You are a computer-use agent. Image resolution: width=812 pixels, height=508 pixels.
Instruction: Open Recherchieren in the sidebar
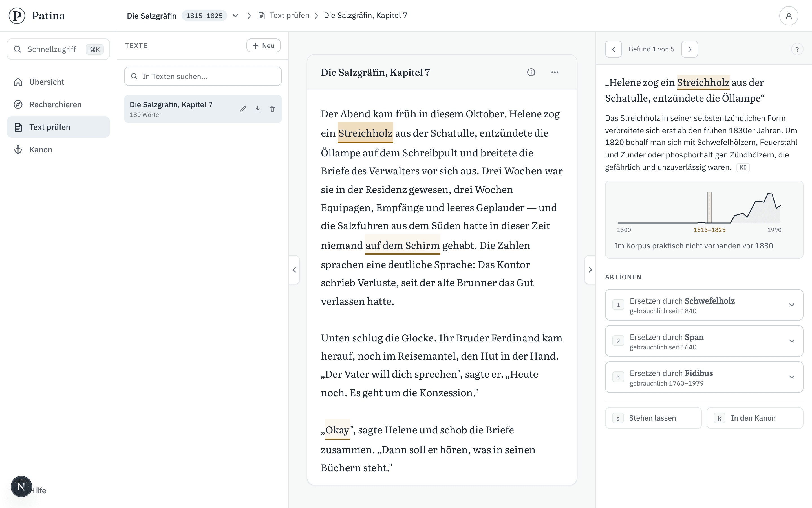point(58,104)
